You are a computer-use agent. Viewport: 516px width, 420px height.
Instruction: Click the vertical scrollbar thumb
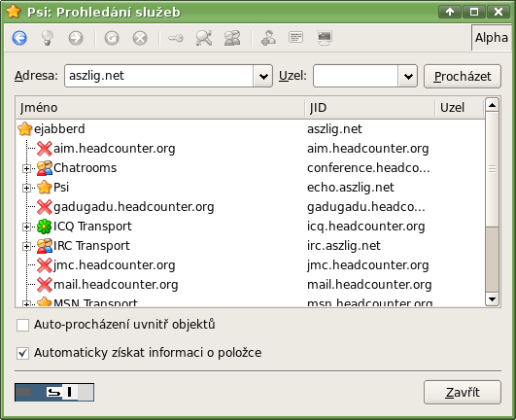[492, 169]
